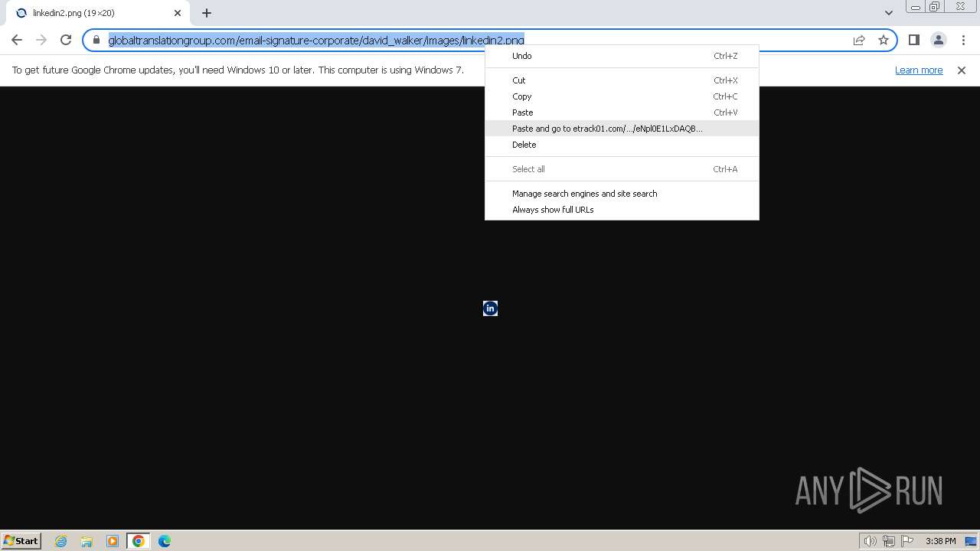Open Chrome profile avatar menu
The width and height of the screenshot is (980, 551).
pyautogui.click(x=939, y=40)
